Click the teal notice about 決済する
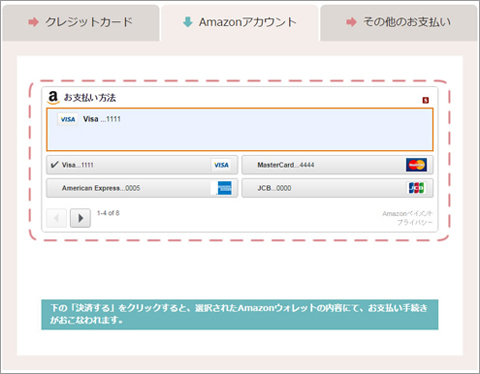This screenshot has height=374, width=480. point(240,314)
